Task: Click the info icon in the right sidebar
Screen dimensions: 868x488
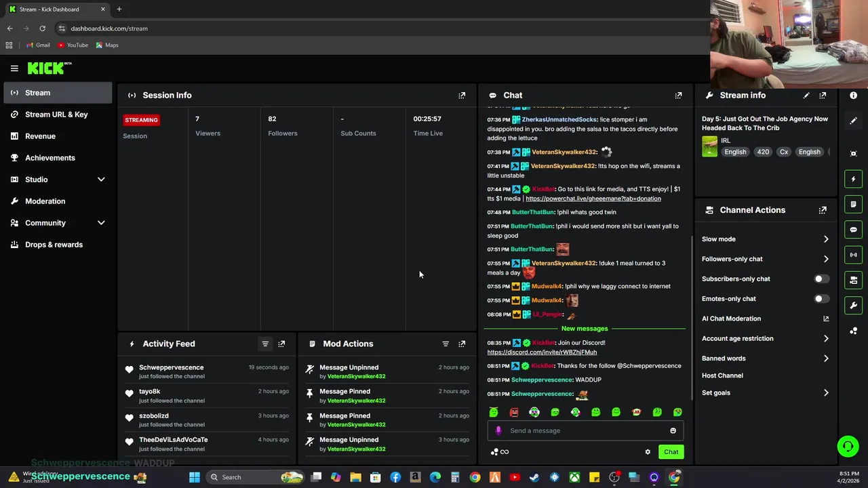Action: (854, 96)
